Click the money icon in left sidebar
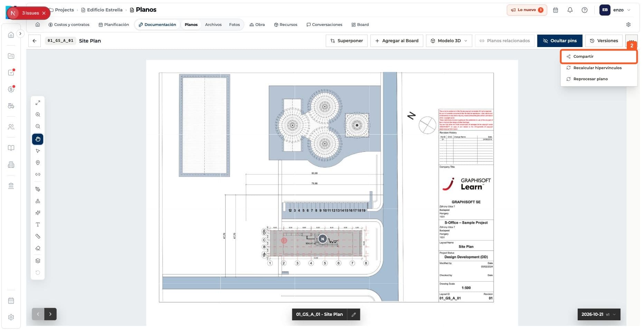 point(11,89)
